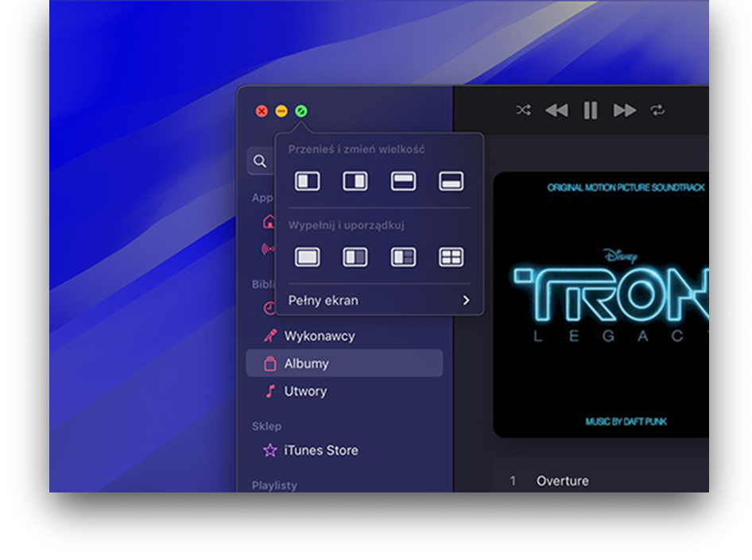Expand the Pełny ekran chevron arrow
Screen dimensions: 752x560
[x=466, y=300]
